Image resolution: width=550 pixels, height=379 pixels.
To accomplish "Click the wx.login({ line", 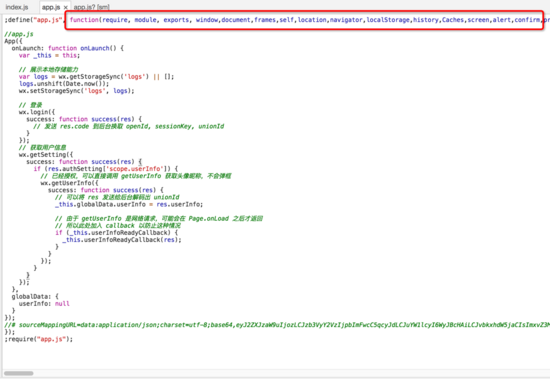I will (x=37, y=112).
